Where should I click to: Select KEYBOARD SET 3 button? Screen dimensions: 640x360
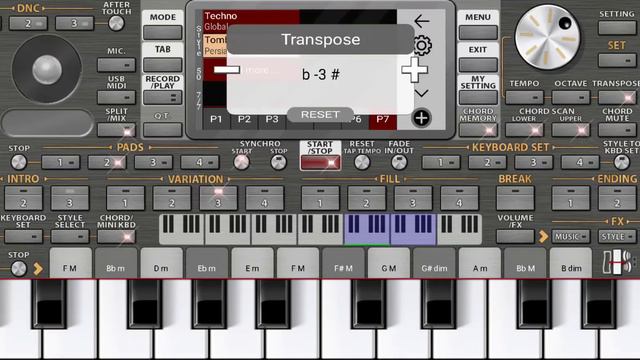click(x=534, y=162)
